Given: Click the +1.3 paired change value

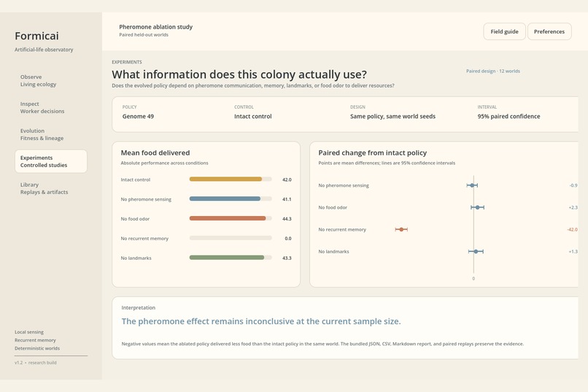Looking at the screenshot, I should point(573,252).
